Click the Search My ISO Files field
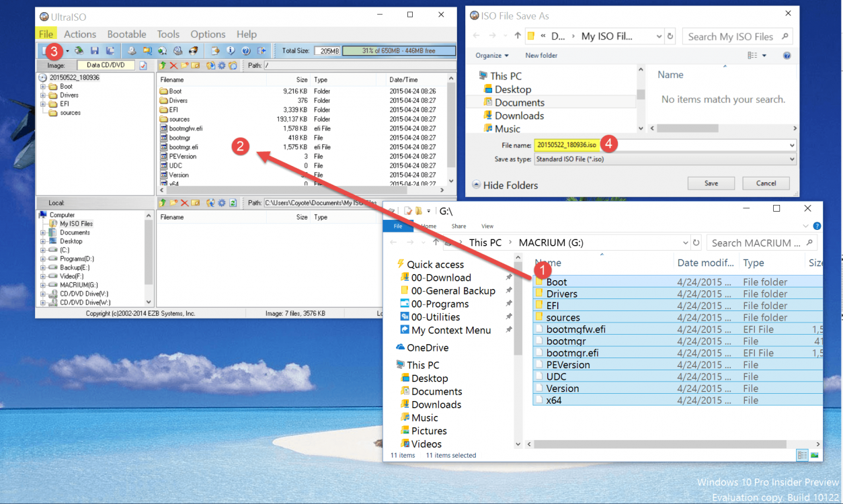This screenshot has width=843, height=504. (737, 36)
